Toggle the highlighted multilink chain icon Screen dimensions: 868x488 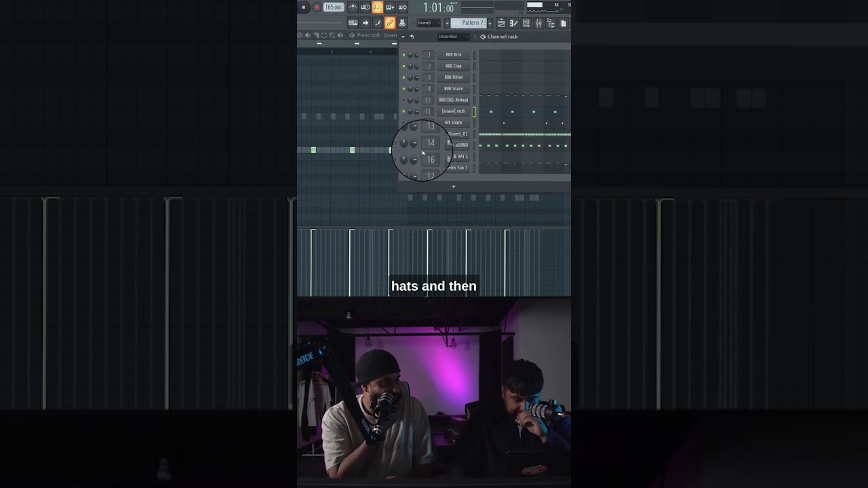point(390,23)
